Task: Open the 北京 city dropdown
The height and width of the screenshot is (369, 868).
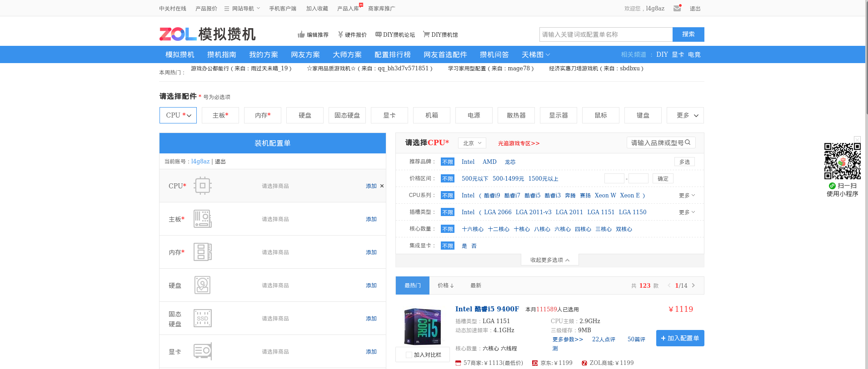Action: tap(472, 143)
